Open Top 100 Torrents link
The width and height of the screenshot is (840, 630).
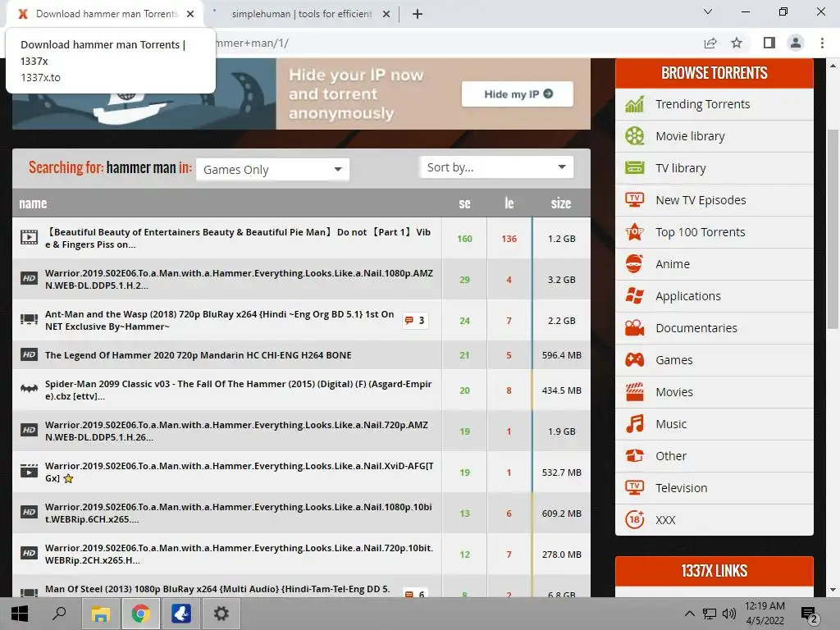pos(701,232)
